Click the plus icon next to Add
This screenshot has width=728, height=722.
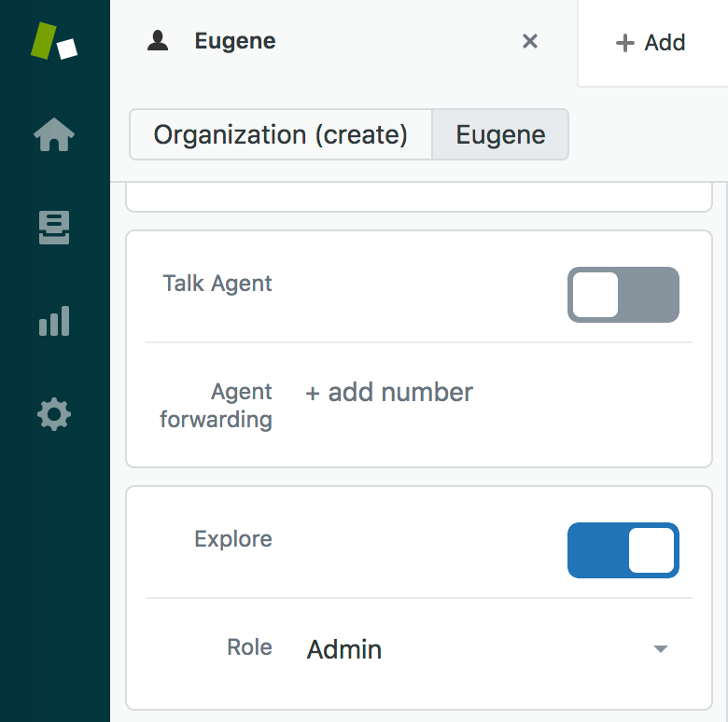pyautogui.click(x=625, y=43)
